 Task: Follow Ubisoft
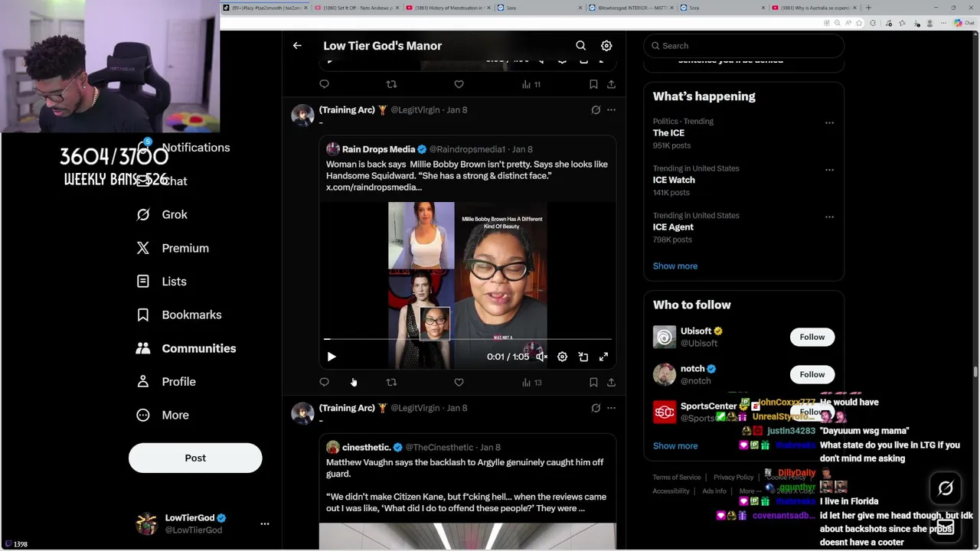pos(812,337)
